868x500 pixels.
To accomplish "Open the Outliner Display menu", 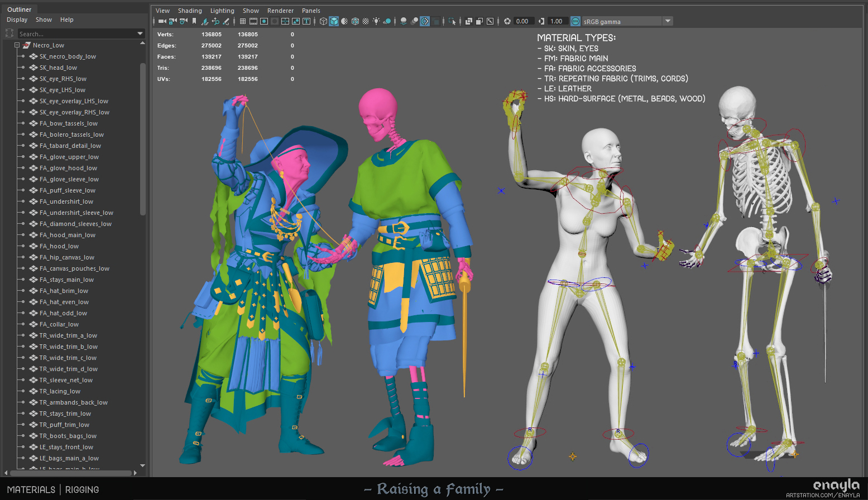I will click(x=17, y=20).
